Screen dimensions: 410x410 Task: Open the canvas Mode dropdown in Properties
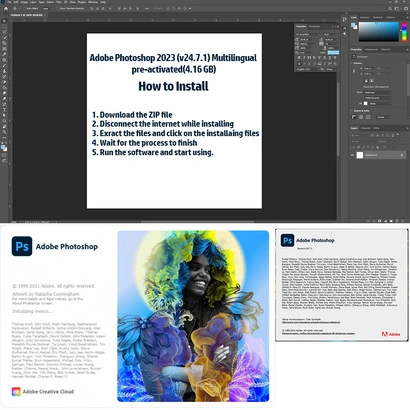378,92
